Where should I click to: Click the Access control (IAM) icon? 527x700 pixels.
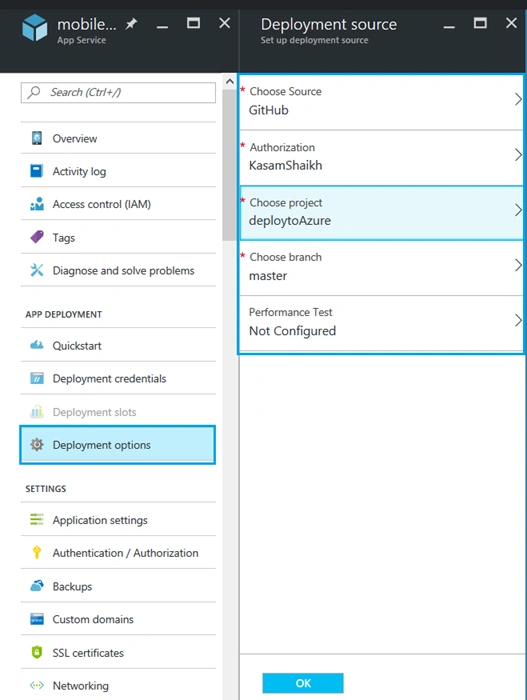point(37,204)
